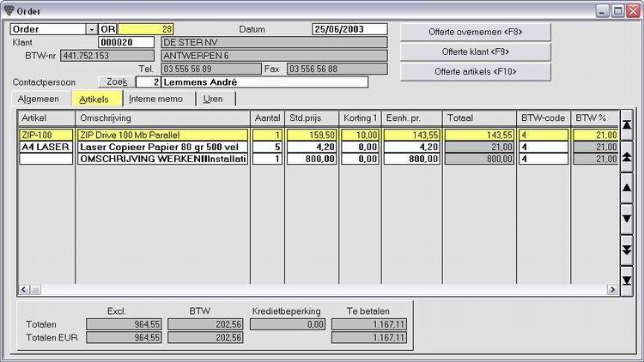The height and width of the screenshot is (362, 644).
Task: Click the contact name field Lemmens André
Action: [264, 82]
